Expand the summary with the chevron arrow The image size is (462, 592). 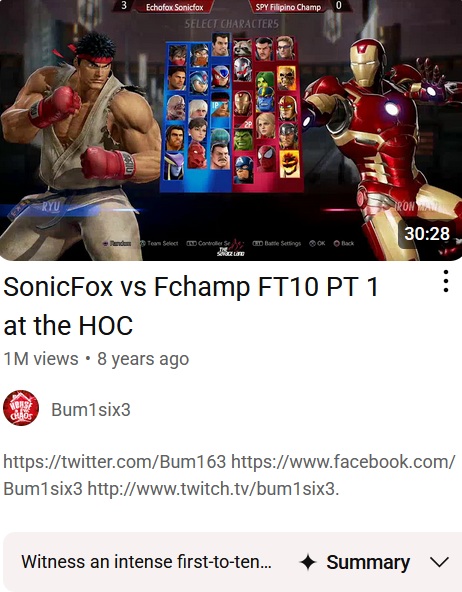tap(439, 562)
